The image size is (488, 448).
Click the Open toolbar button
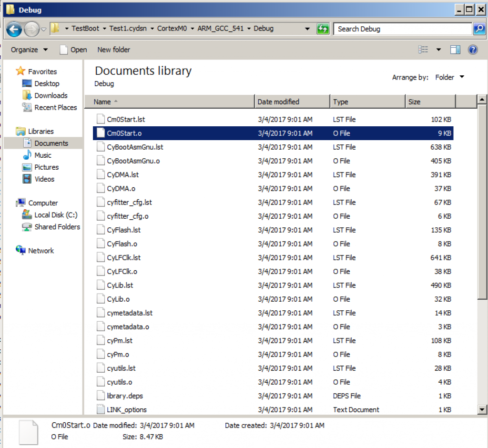[73, 50]
